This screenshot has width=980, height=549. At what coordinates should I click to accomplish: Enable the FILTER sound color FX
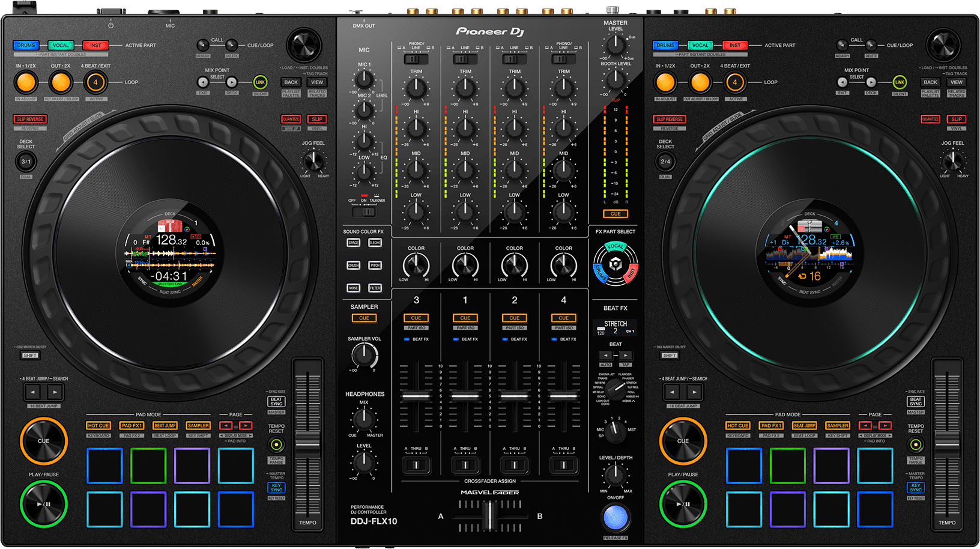pyautogui.click(x=375, y=288)
